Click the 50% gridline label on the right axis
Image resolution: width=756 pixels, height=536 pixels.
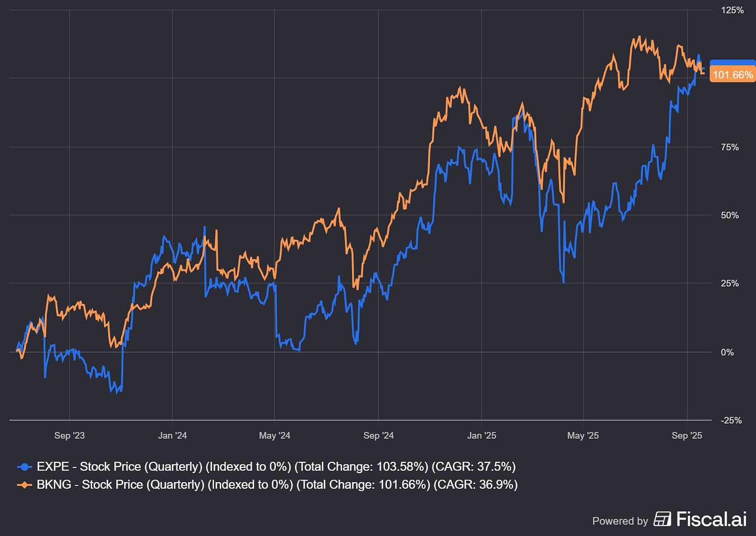click(730, 215)
